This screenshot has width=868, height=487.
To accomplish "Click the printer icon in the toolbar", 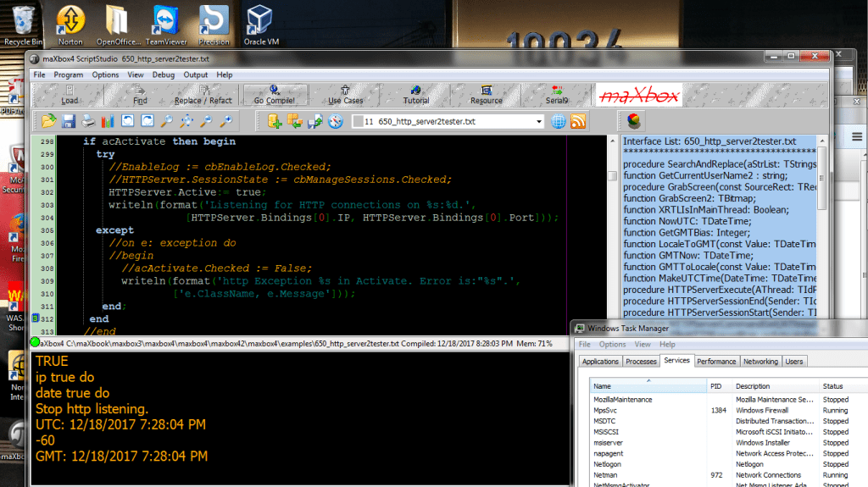I will 88,121.
